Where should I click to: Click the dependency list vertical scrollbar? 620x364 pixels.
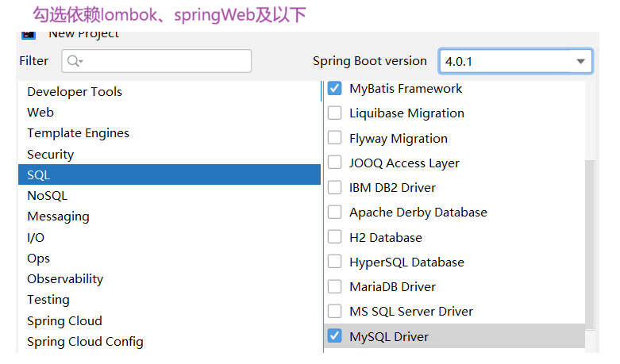click(x=590, y=245)
